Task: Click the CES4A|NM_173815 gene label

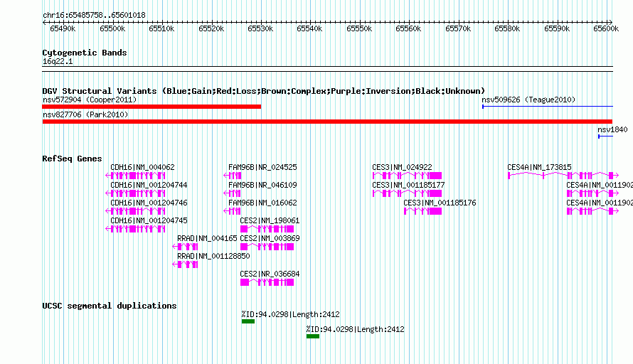Action: 539,167
